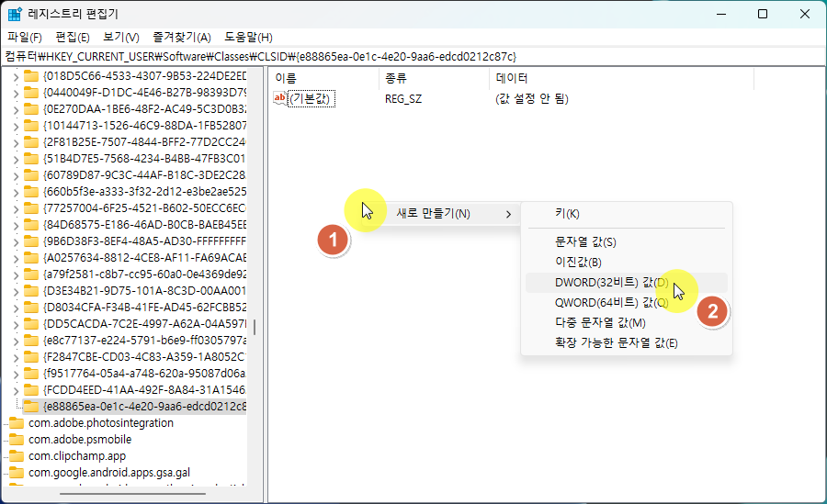Expand the {77257004-6F25-4521 key
This screenshot has width=827, height=504.
[x=16, y=208]
